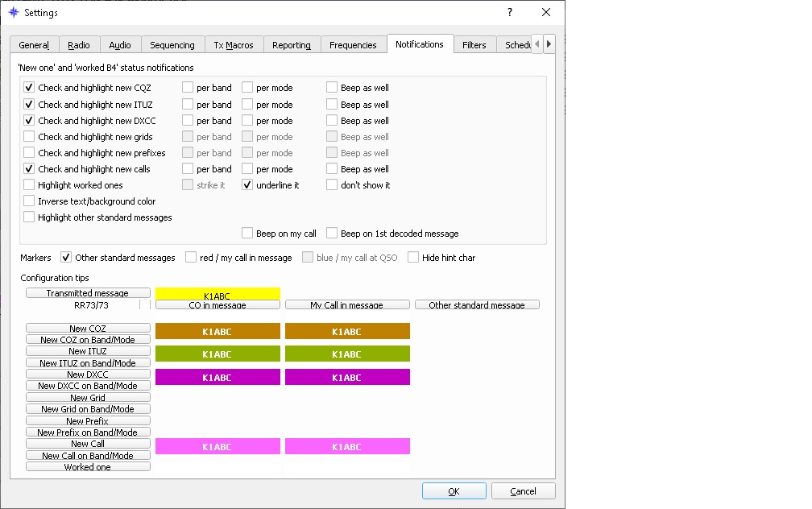
Task: Click the 'My Call in message' button
Action: pyautogui.click(x=347, y=305)
